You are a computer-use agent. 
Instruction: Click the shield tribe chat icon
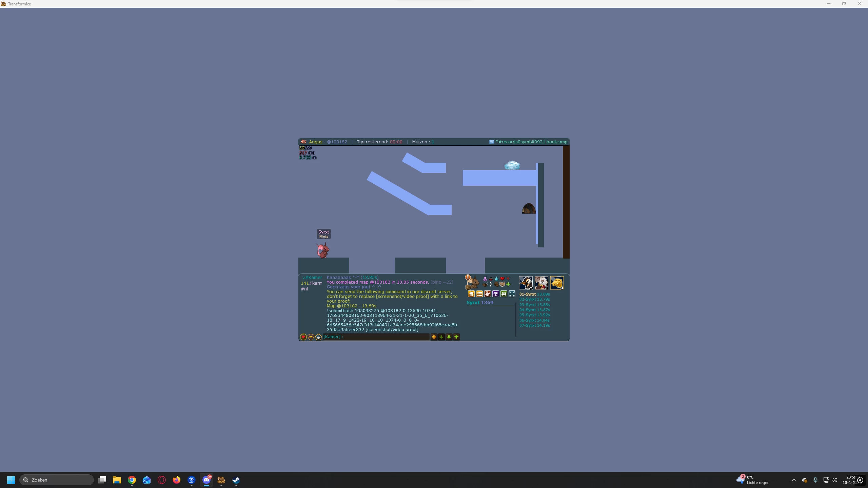tap(311, 337)
